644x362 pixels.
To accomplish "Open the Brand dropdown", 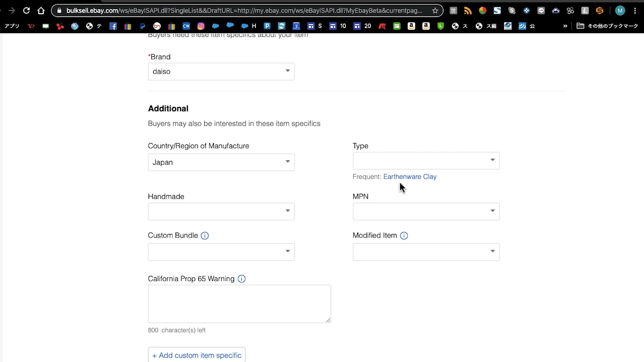I will (221, 71).
